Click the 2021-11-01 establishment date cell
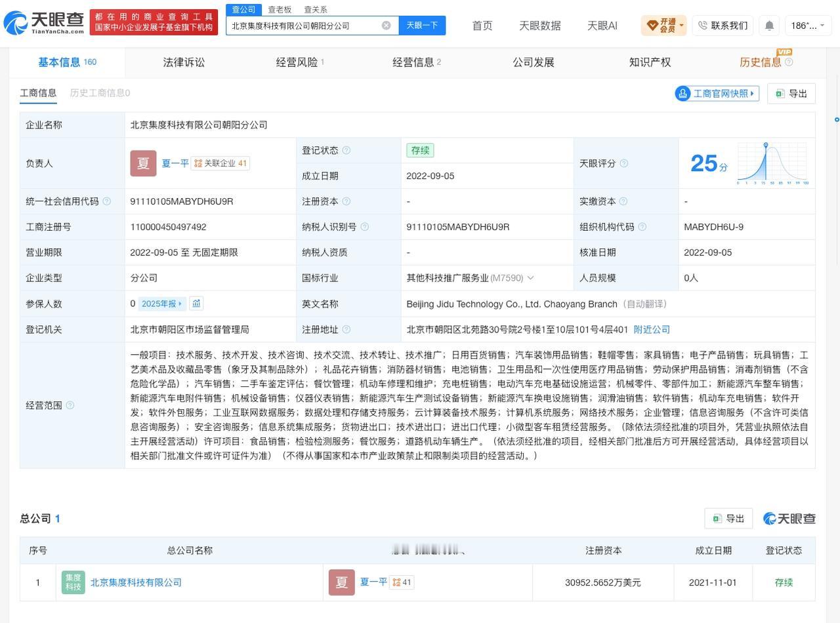840x623 pixels. pos(713,582)
